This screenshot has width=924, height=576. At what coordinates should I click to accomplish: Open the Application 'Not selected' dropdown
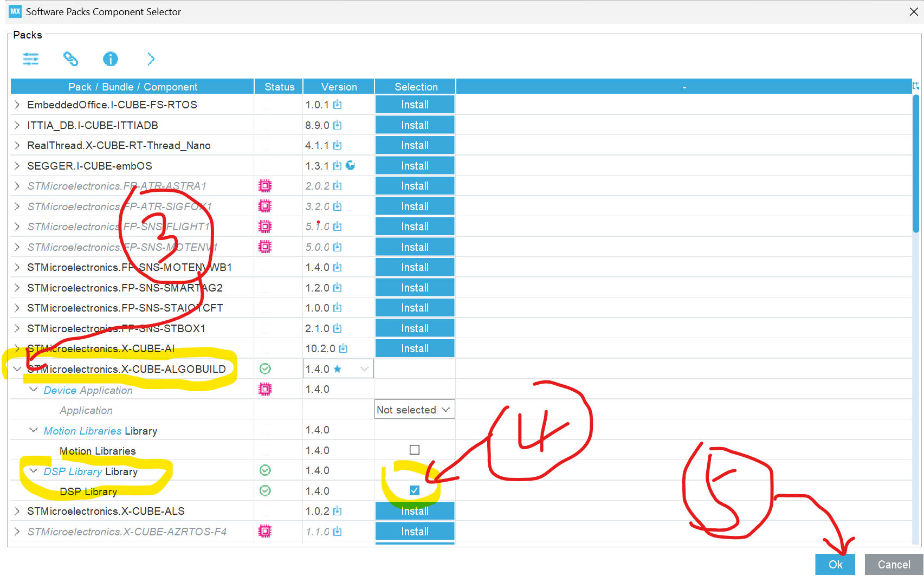tap(415, 410)
